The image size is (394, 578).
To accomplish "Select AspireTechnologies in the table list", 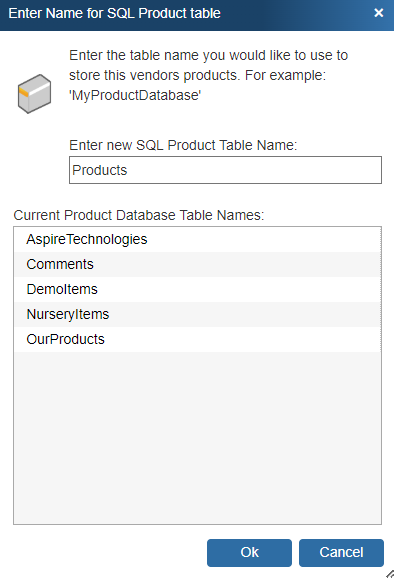I will (198, 240).
